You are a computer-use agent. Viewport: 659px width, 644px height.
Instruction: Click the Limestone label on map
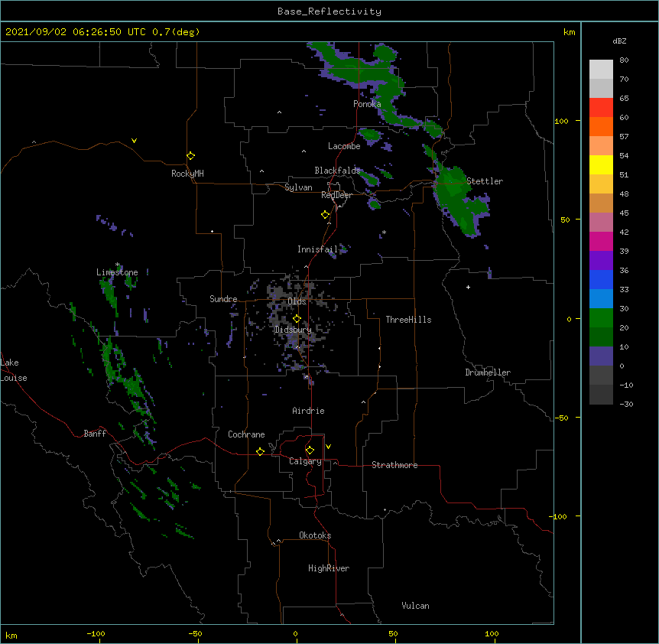[117, 272]
